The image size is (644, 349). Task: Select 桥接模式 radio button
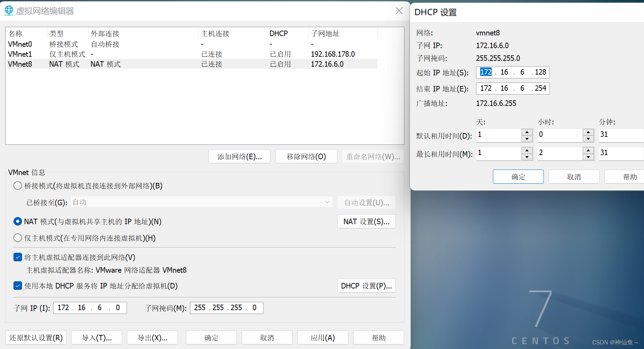click(x=18, y=186)
